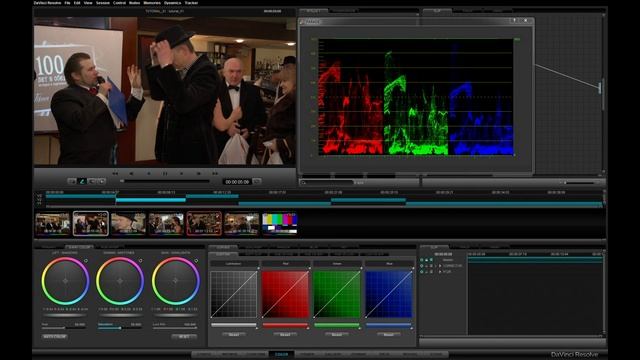Click the Luminance intensity bar below curve
This screenshot has width=640, height=360.
click(234, 325)
